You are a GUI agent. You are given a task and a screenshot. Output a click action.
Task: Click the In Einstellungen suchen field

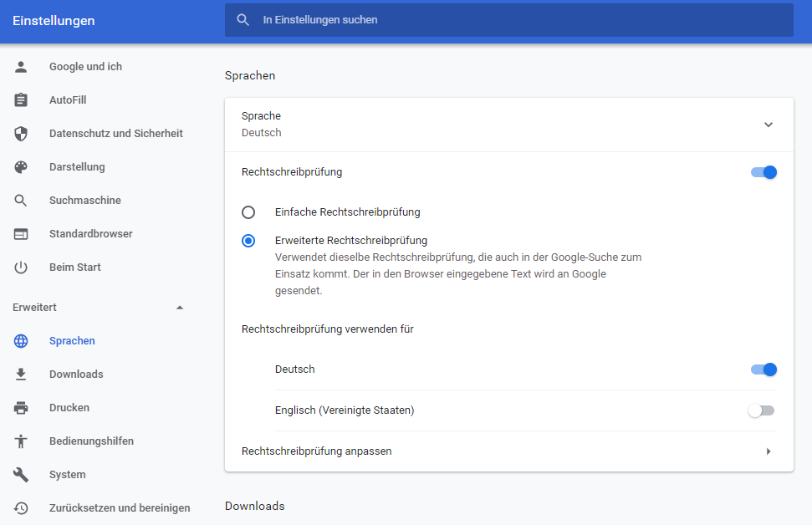(x=518, y=20)
